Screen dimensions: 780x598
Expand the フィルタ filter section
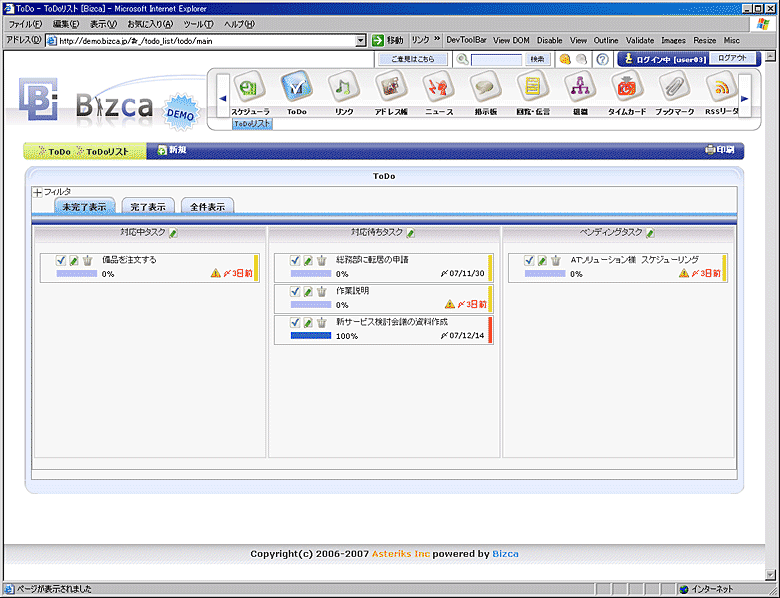[37, 192]
